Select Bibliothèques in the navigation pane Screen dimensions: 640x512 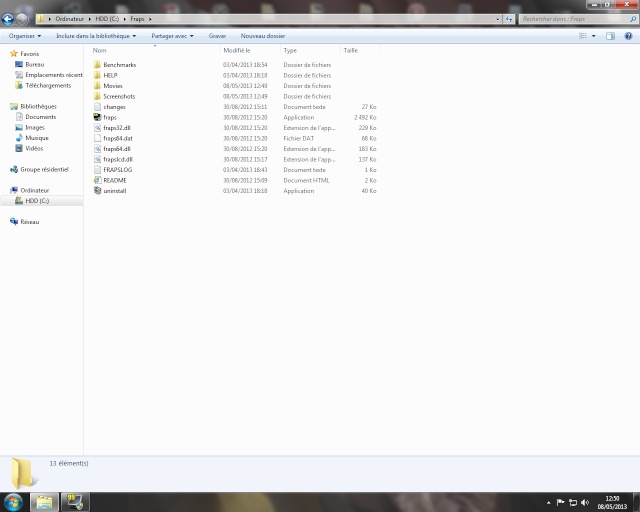click(x=38, y=106)
